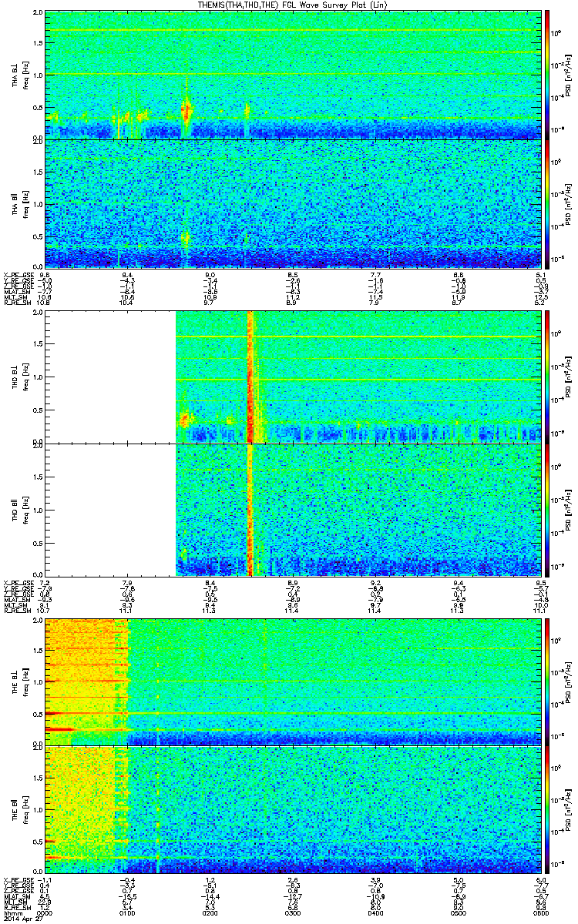Click the THD Bll panel color bar
Viewport: 578px width, 924px height.
click(548, 509)
